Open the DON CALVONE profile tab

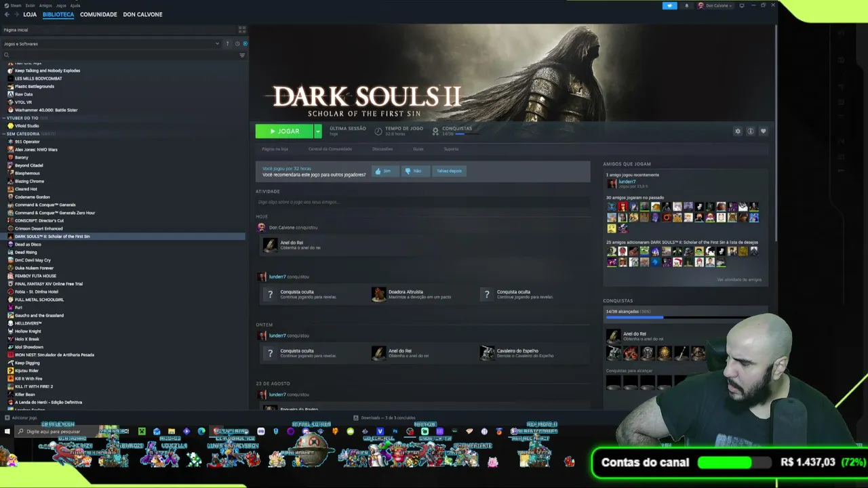pyautogui.click(x=142, y=14)
